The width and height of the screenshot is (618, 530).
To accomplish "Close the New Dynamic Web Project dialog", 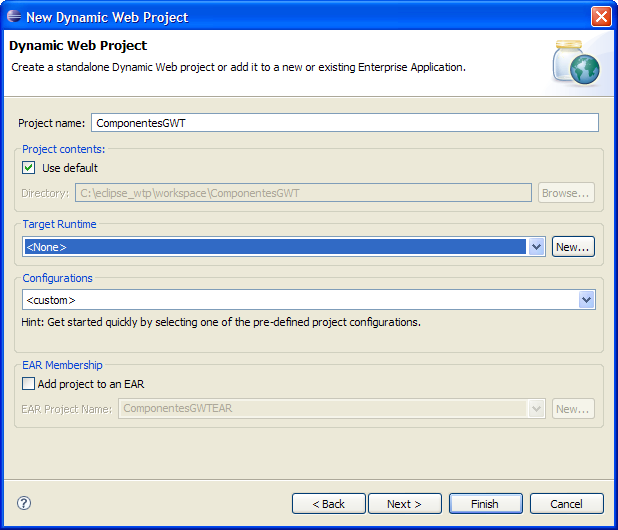I will point(600,17).
